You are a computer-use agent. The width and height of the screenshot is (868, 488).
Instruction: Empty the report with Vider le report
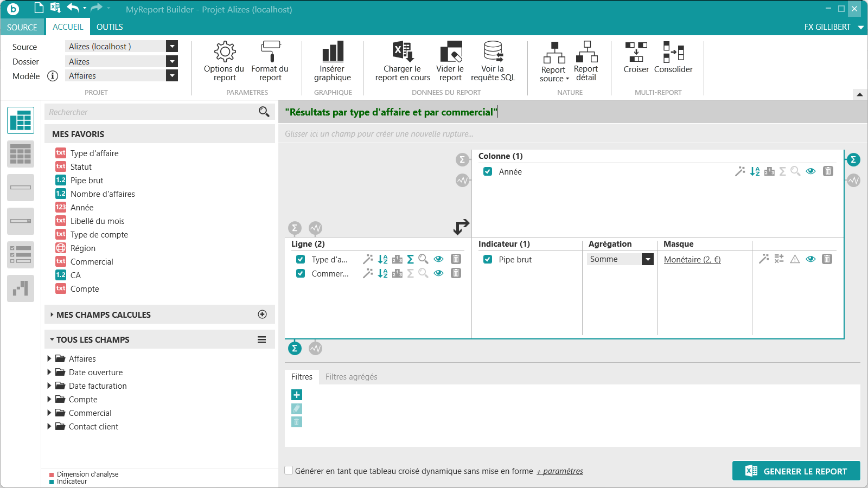click(450, 61)
